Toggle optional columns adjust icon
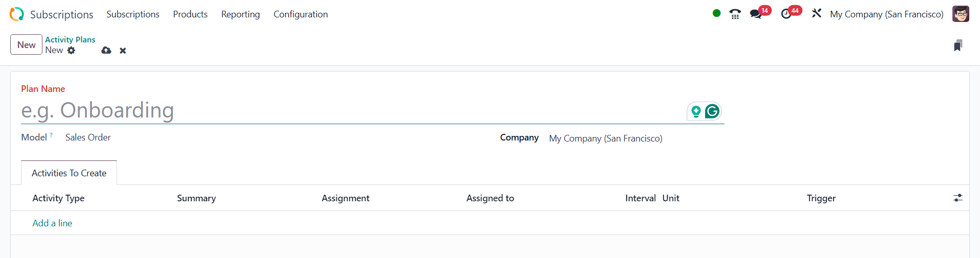This screenshot has height=258, width=980. tap(958, 198)
